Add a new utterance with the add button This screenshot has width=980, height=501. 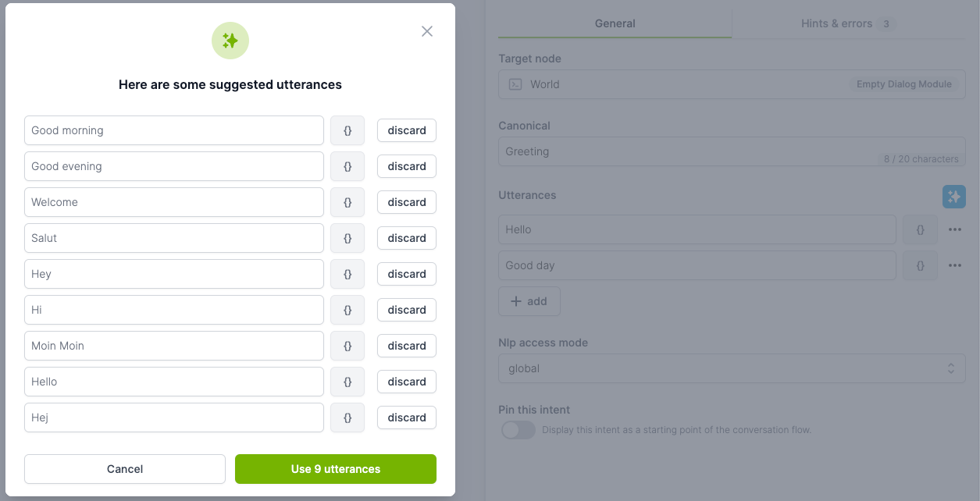(529, 300)
